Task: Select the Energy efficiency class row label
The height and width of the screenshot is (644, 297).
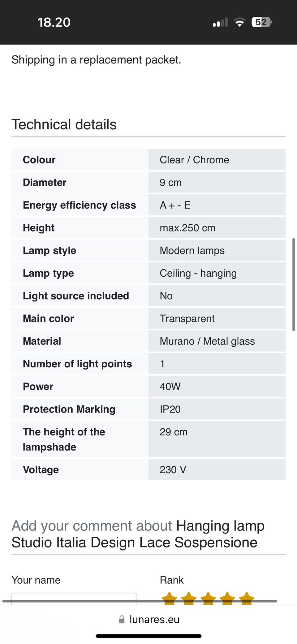Action: coord(80,205)
